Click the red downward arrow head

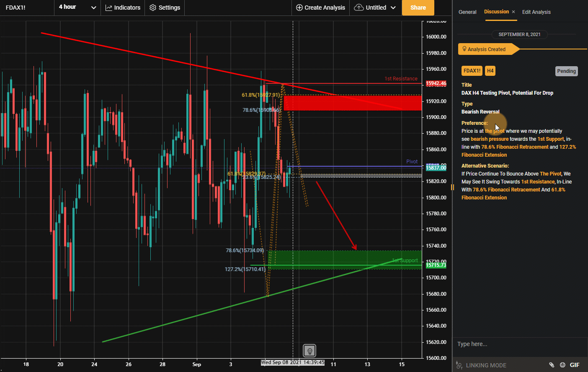coord(354,247)
